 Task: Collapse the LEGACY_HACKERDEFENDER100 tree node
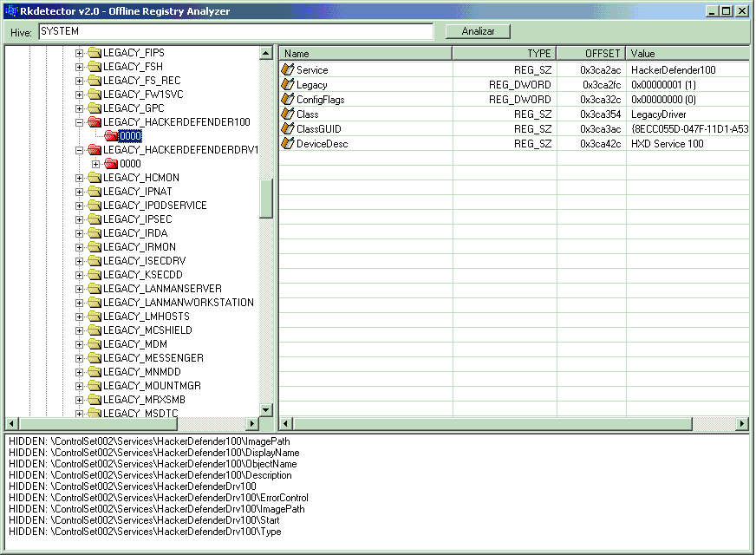(80, 122)
